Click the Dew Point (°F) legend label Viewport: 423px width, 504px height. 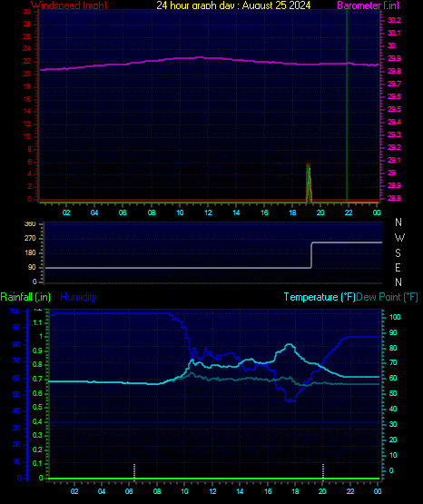click(387, 297)
